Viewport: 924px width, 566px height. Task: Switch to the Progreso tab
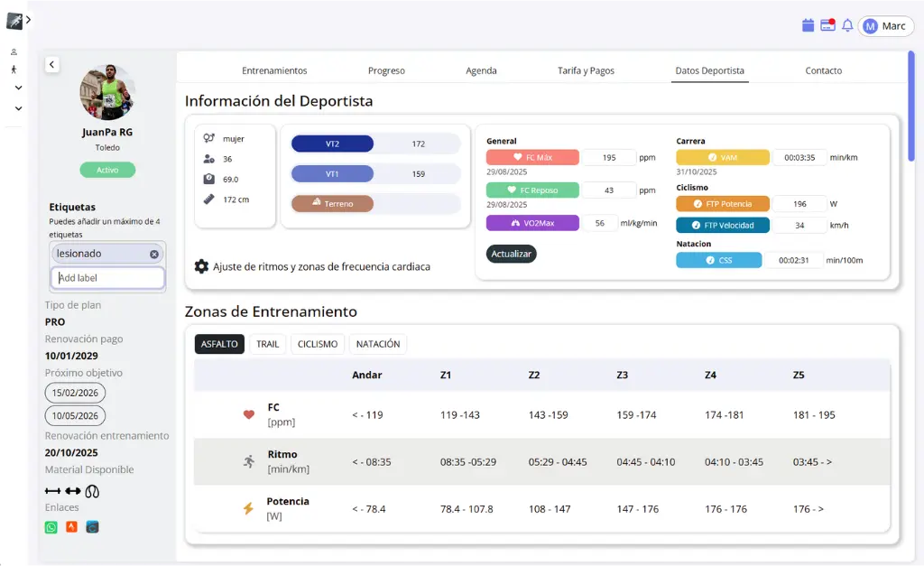(386, 70)
